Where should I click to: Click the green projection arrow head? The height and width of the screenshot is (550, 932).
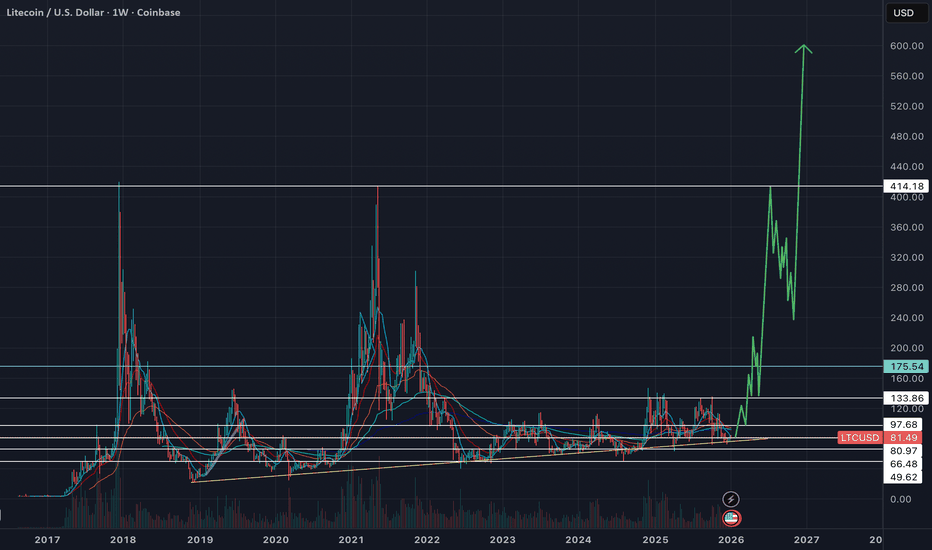point(804,48)
